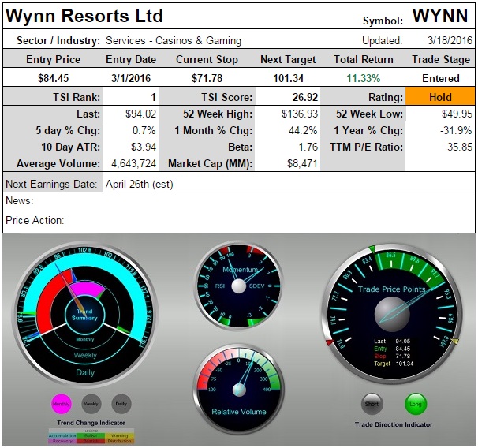478x448 pixels.
Task: Click the Trade Stage column header
Action: click(x=440, y=59)
